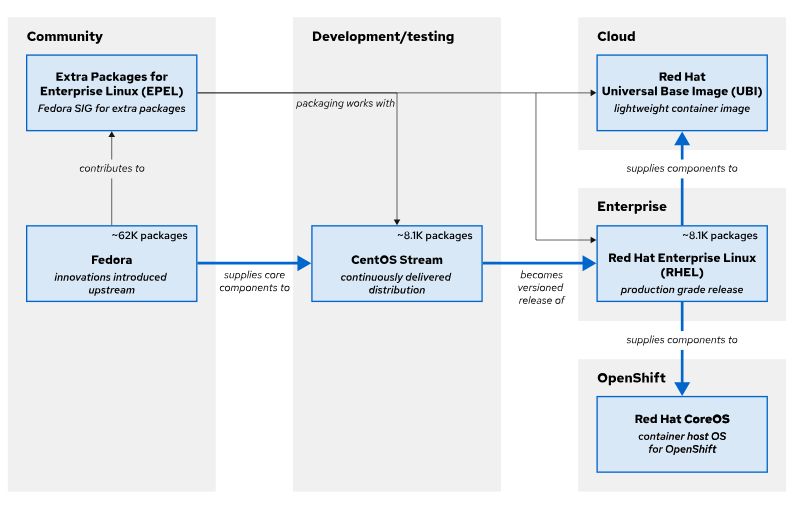Select ~8.1K packages label on CentOS Stream
Viewport: 794px width, 510px height.
pos(435,237)
